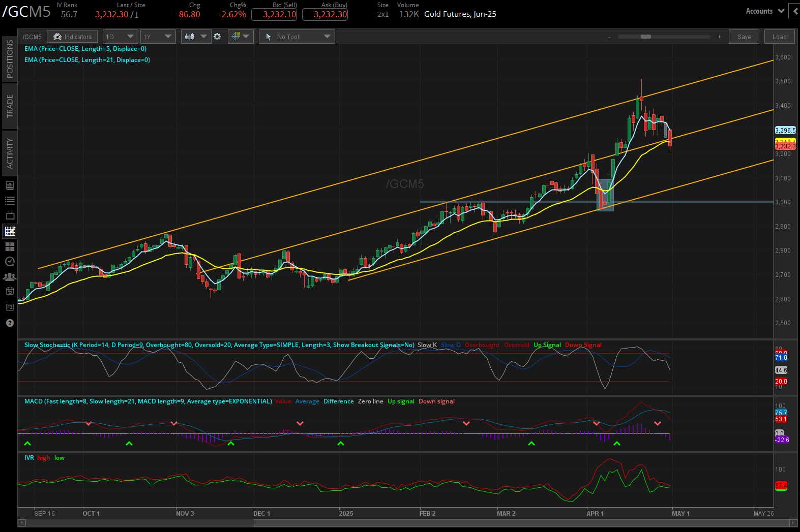Click the Last price 3,232.30

pos(112,14)
